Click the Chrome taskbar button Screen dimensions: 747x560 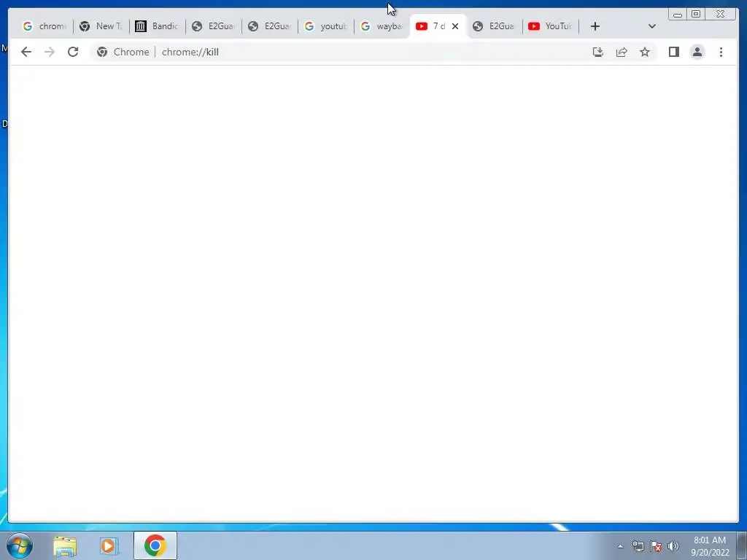(x=155, y=545)
